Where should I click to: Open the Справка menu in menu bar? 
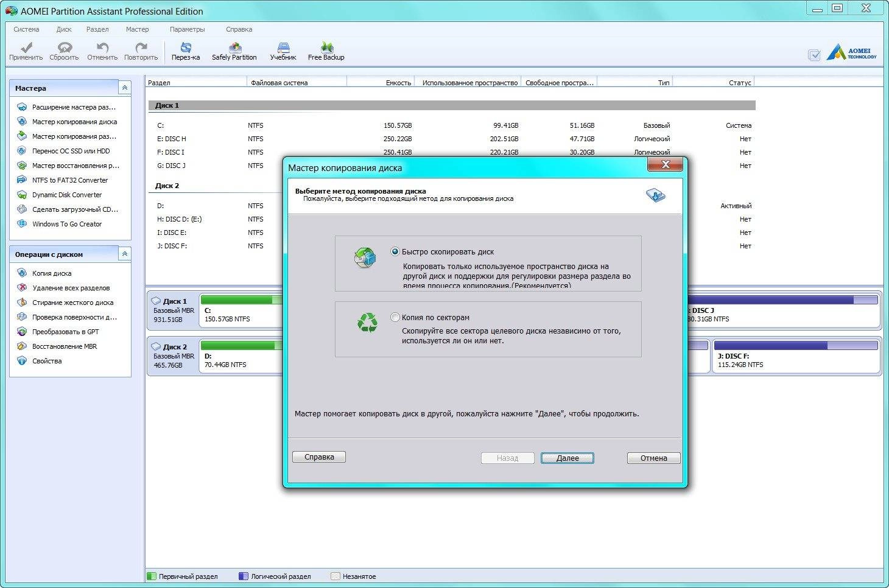(239, 29)
